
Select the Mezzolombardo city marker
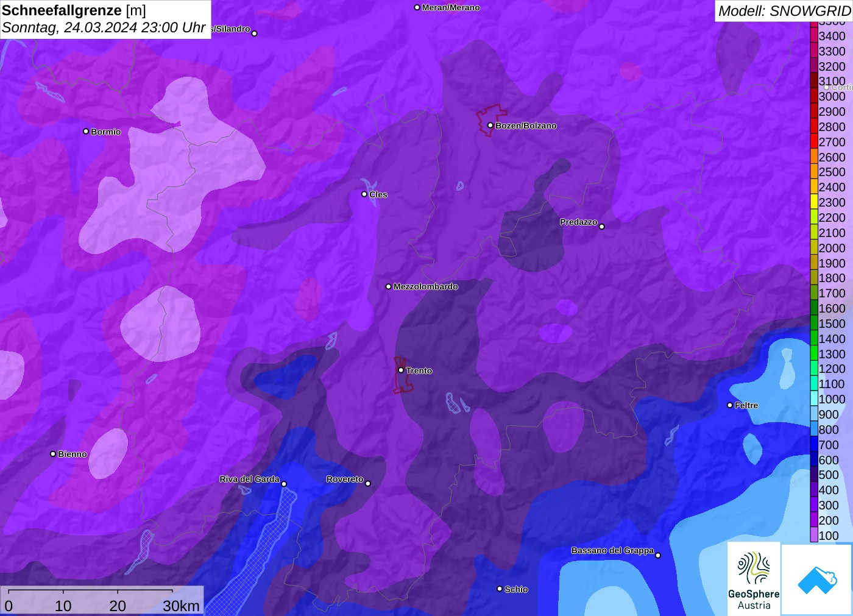389,286
